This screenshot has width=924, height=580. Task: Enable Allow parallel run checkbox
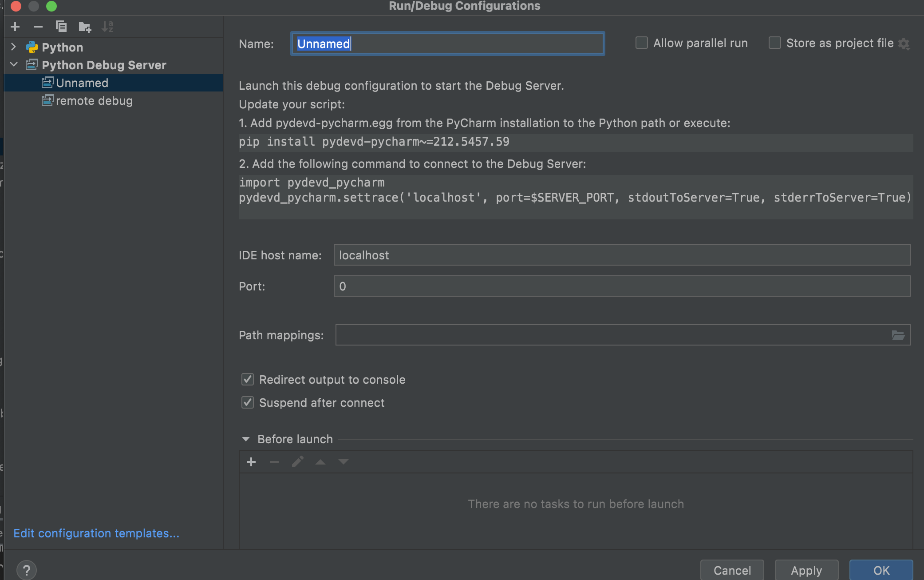[642, 43]
